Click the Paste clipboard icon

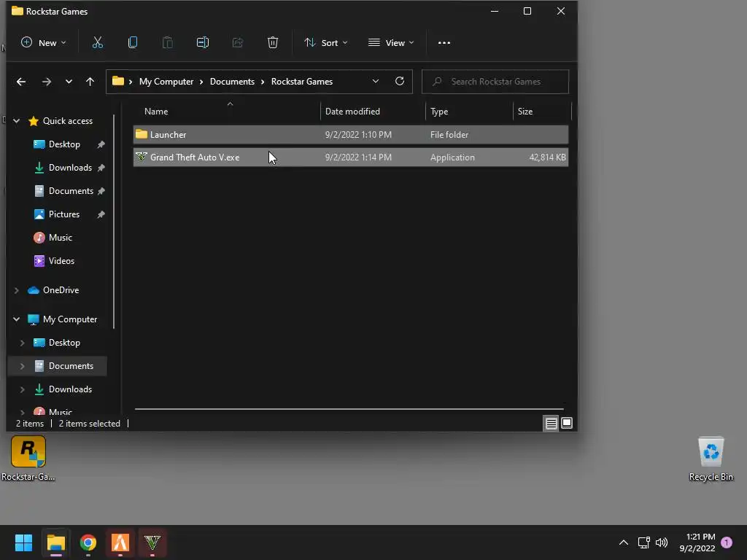(x=168, y=43)
